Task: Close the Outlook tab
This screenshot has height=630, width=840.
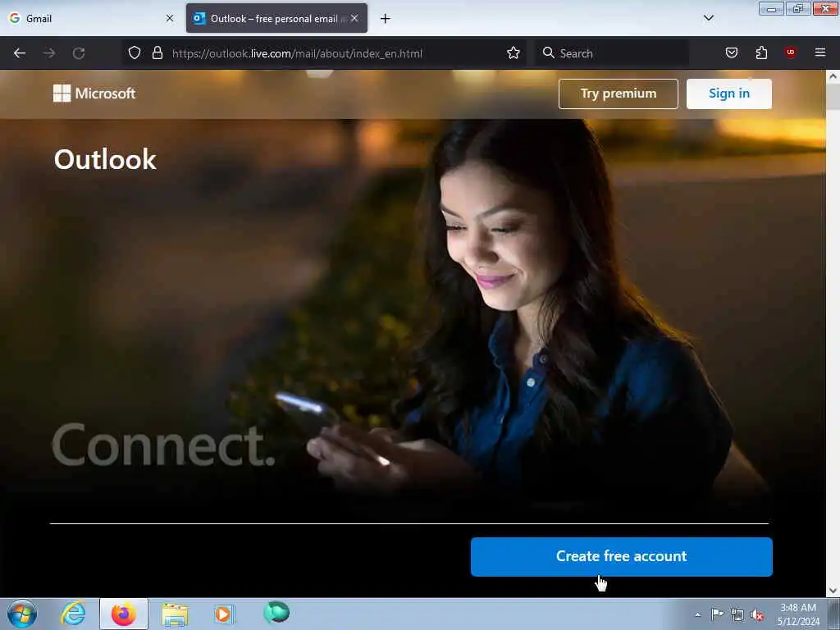Action: point(354,18)
